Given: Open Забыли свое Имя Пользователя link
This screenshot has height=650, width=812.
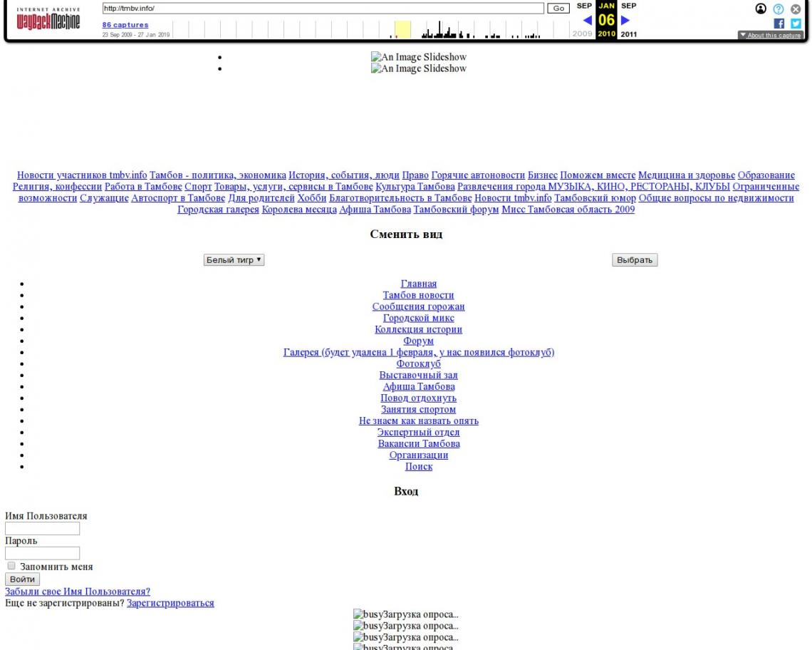Looking at the screenshot, I should coord(78,592).
